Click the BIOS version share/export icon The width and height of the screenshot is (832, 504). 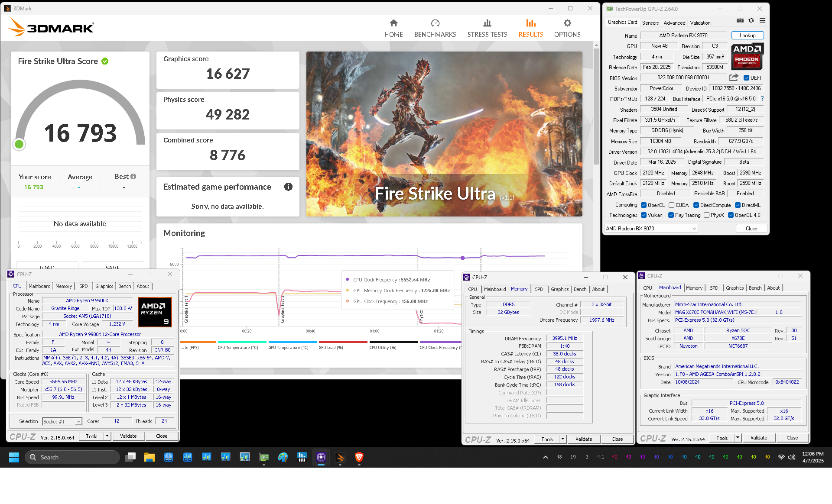tap(734, 78)
